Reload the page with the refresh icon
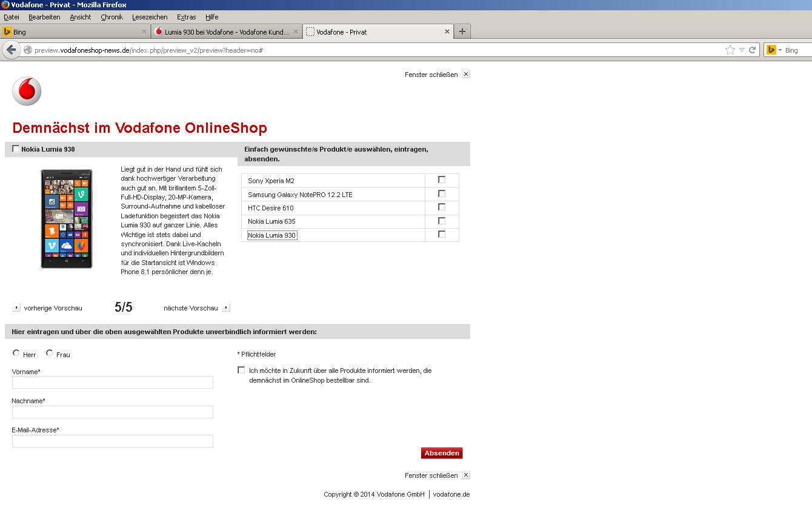This screenshot has width=812, height=510. [752, 50]
